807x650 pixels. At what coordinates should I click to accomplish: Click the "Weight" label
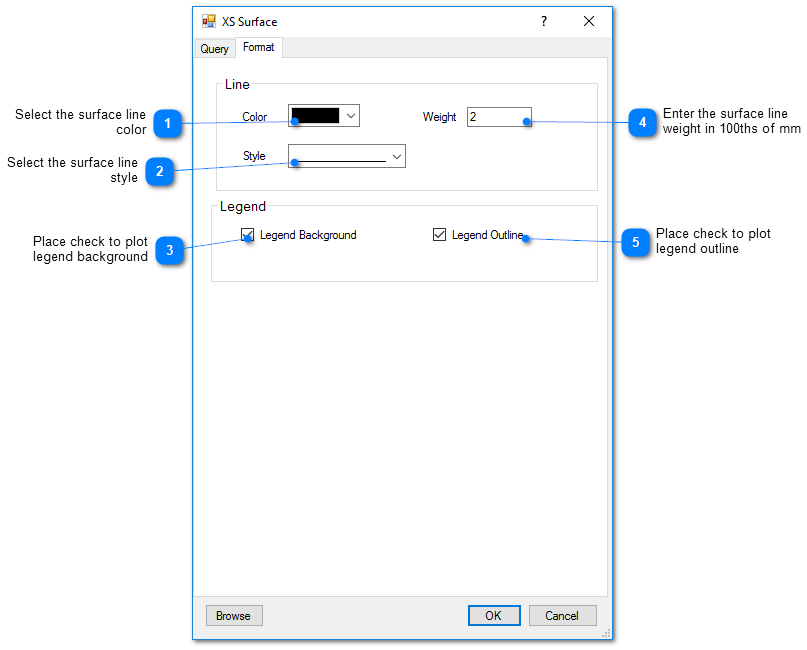click(x=439, y=117)
